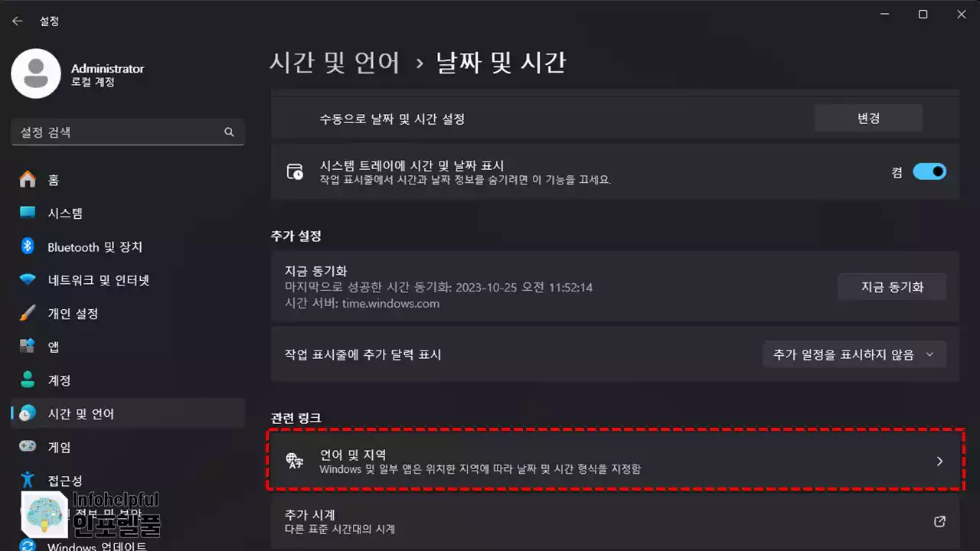Viewport: 980px width, 551px height.
Task: Open Home via the house icon
Action: tap(28, 180)
